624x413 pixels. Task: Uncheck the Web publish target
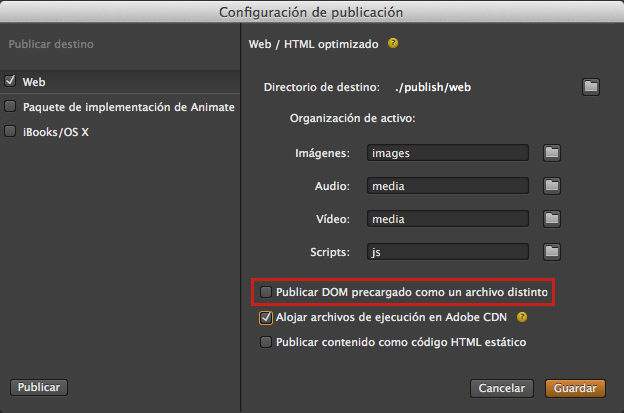click(x=10, y=82)
